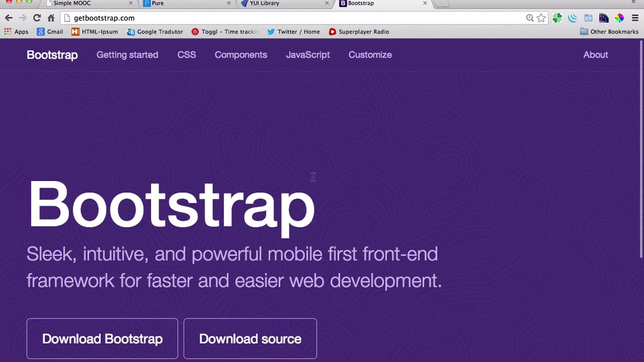This screenshot has width=644, height=362.
Task: Open the HTML-Ipsum bookmark
Action: tap(95, 32)
